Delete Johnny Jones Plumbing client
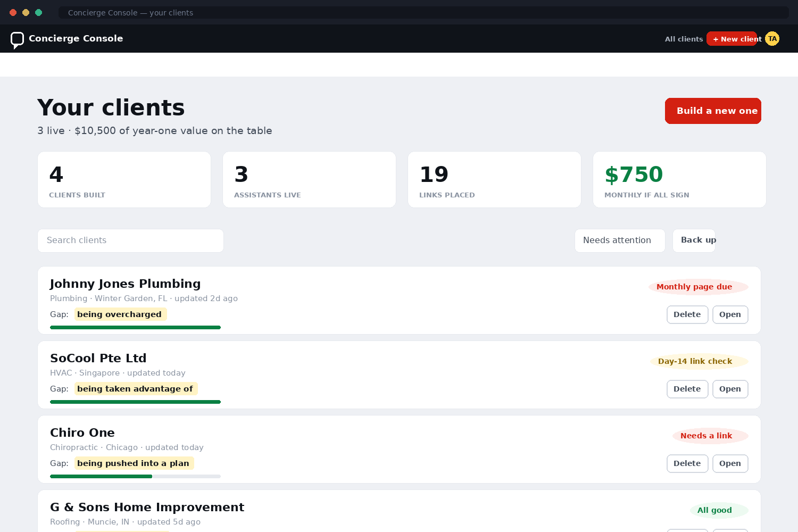 (x=687, y=314)
